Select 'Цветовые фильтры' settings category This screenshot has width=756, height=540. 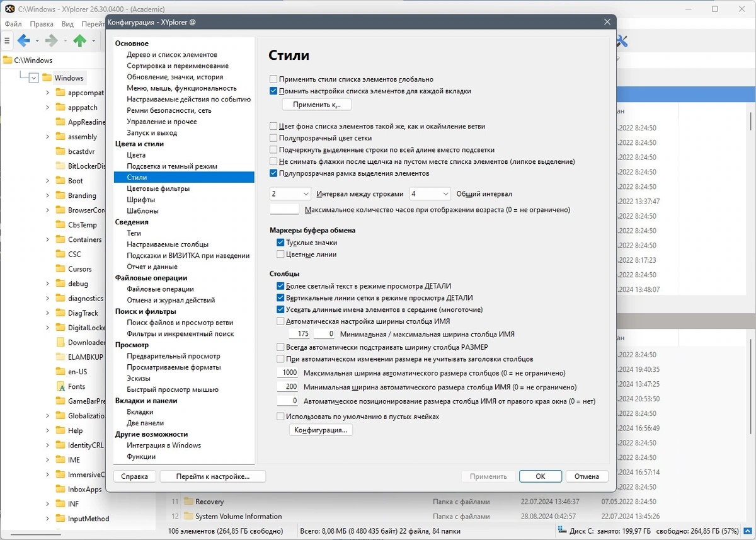[158, 188]
